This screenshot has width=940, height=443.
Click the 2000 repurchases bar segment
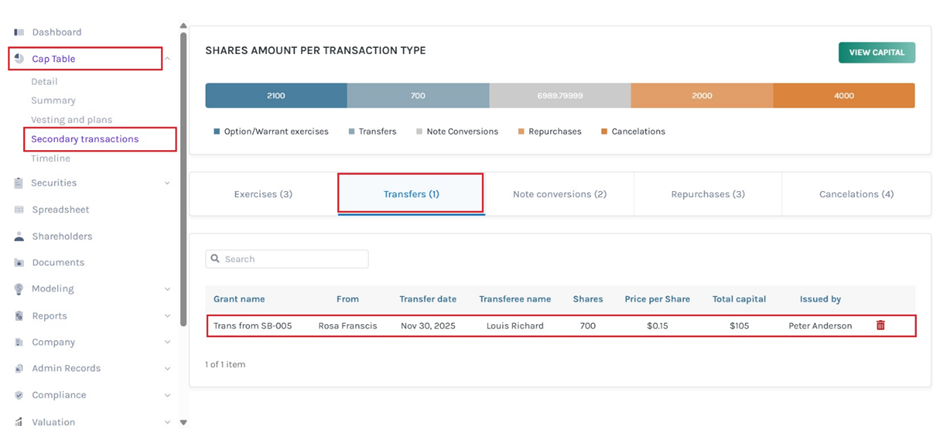coord(702,95)
